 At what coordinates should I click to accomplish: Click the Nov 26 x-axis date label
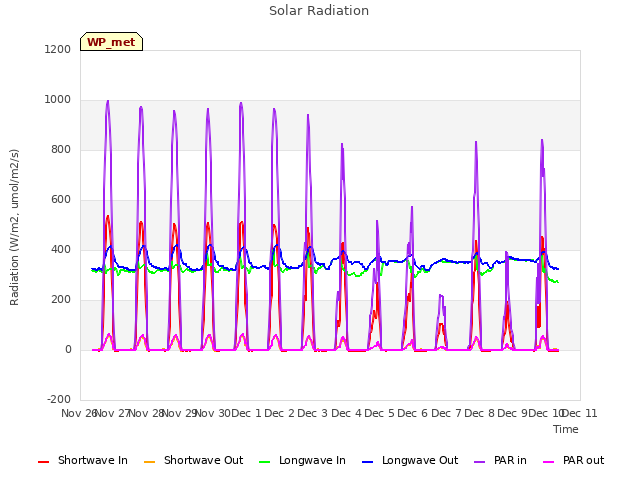point(78,413)
